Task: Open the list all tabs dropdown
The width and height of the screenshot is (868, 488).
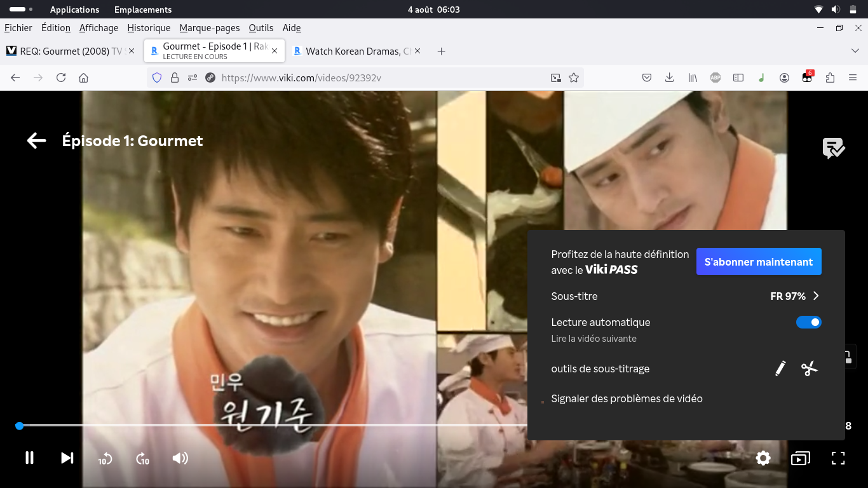Action: [x=855, y=51]
